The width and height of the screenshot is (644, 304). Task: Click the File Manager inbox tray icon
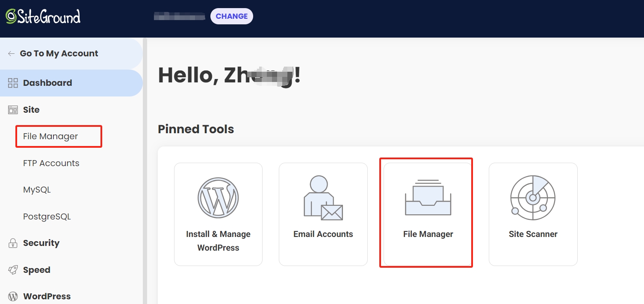coord(428,198)
